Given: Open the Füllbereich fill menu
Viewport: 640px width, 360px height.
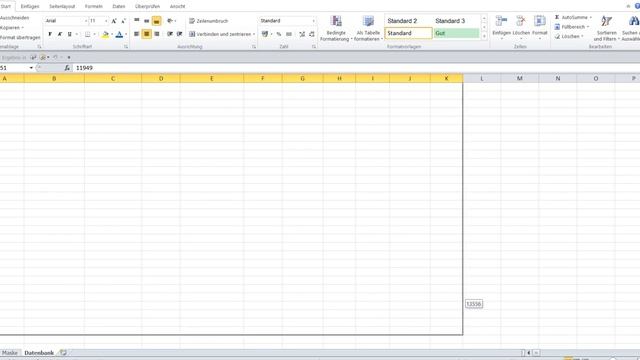Looking at the screenshot, I should pyautogui.click(x=571, y=27).
